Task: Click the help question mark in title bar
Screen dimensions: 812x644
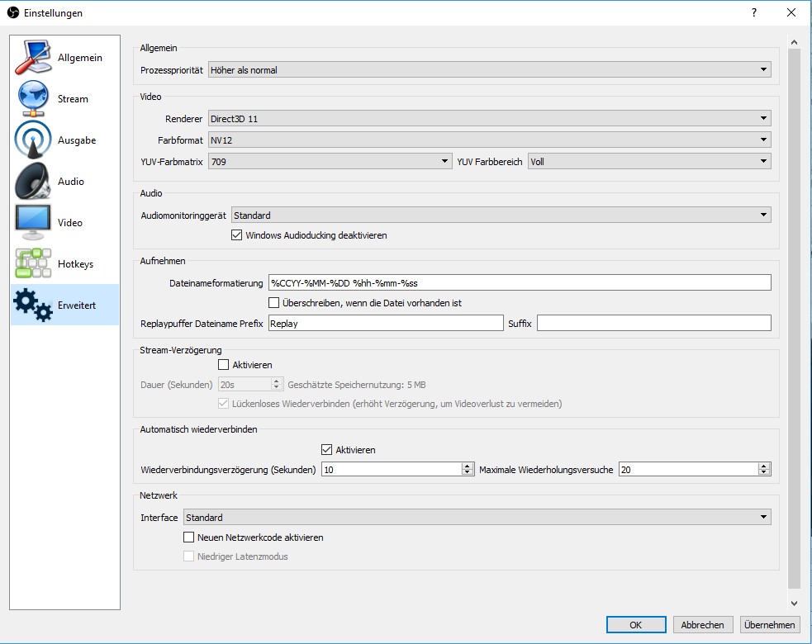Action: tap(753, 13)
